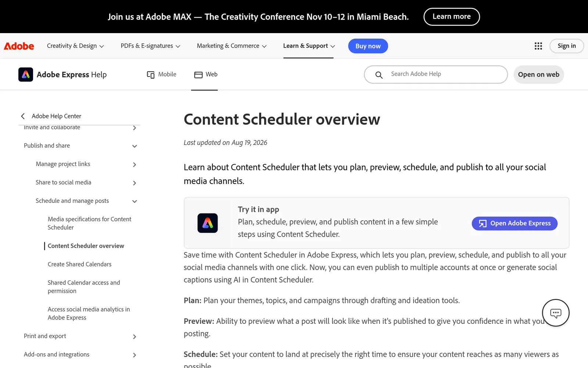Click the Open on web button

(538, 74)
